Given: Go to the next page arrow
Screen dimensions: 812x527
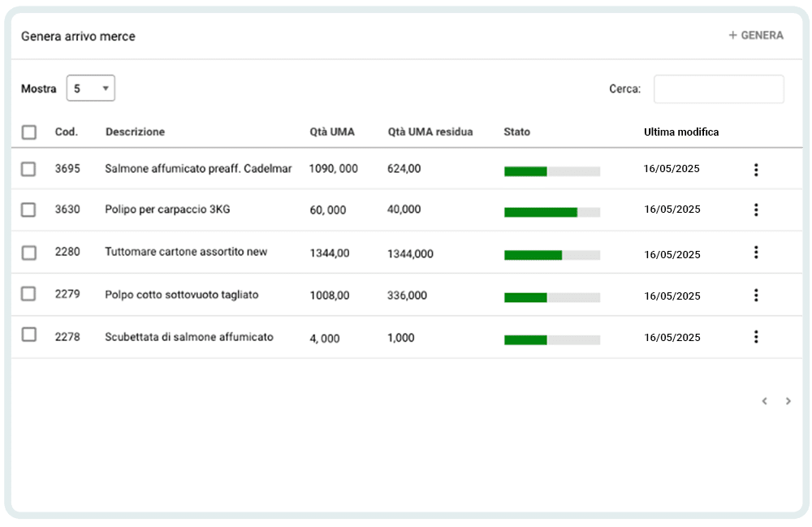Looking at the screenshot, I should click(x=788, y=401).
